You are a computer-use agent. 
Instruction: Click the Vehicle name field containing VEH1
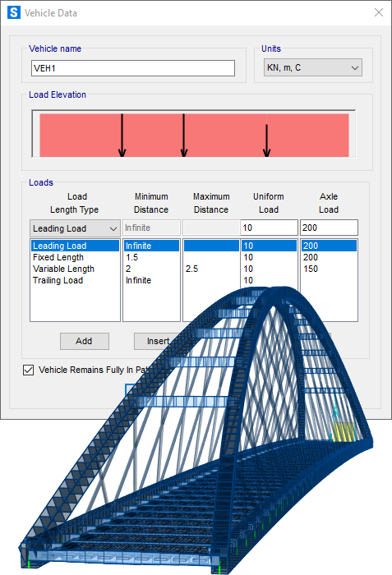(x=133, y=68)
